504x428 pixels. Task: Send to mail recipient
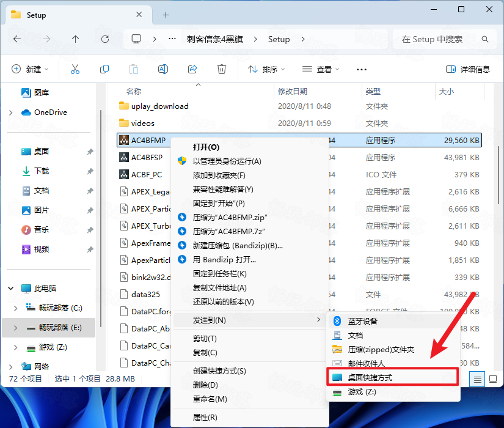[x=393, y=363]
